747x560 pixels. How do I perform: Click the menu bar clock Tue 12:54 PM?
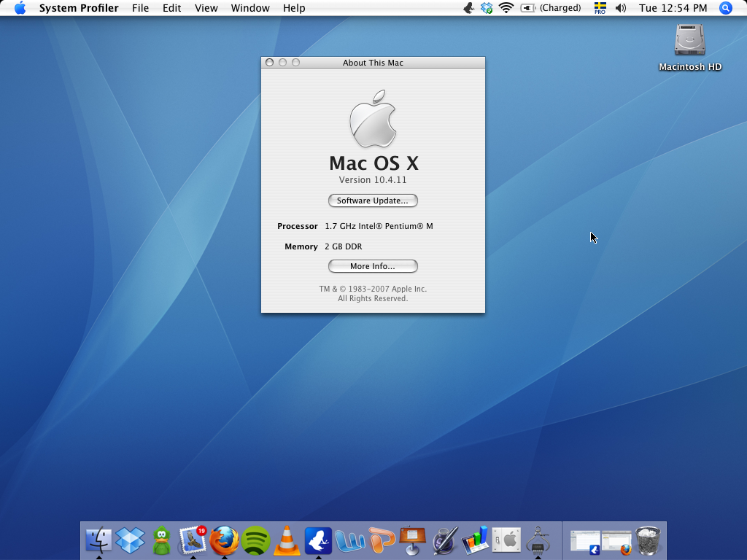click(x=673, y=8)
